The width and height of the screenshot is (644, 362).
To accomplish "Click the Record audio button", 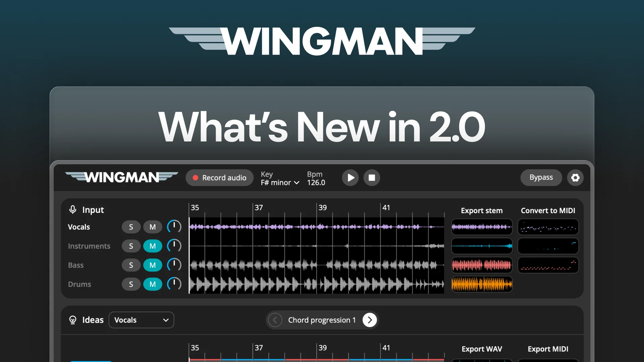I will point(220,178).
